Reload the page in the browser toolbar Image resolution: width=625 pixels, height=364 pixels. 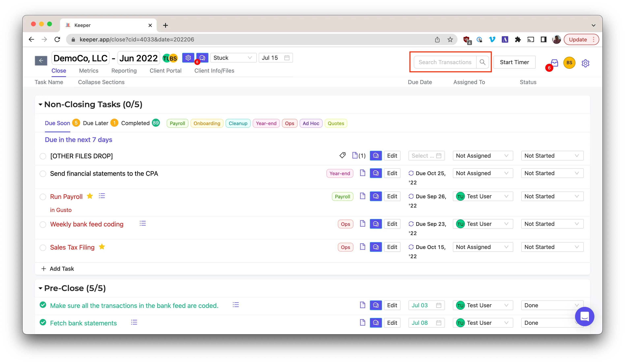57,39
